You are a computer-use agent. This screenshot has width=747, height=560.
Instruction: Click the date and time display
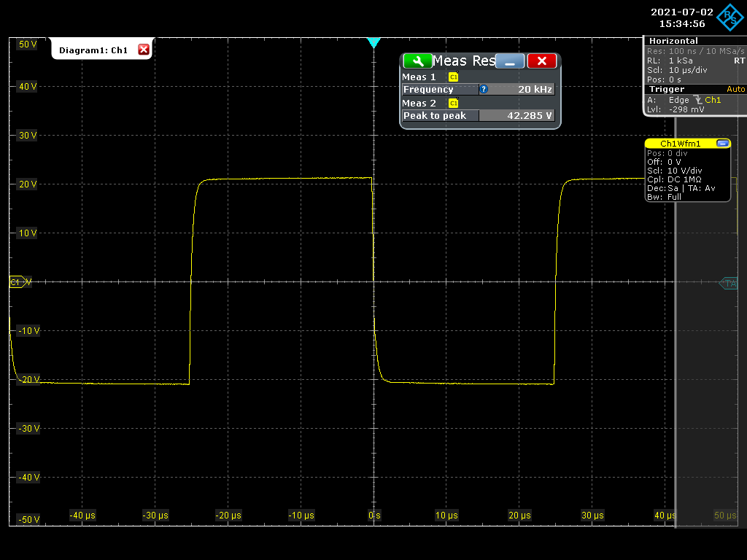(x=682, y=17)
